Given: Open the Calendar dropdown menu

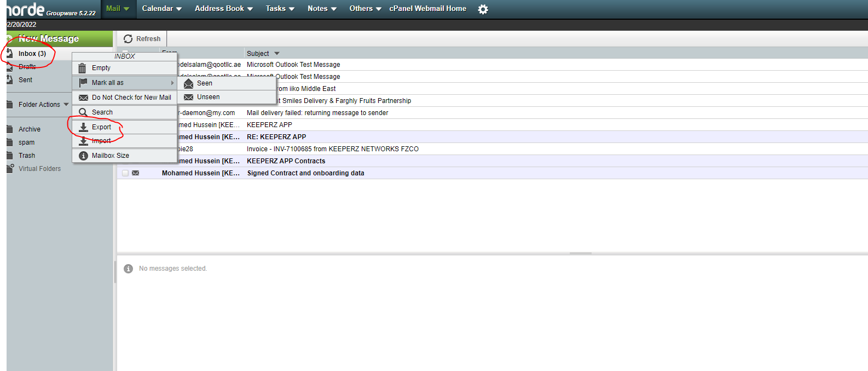Looking at the screenshot, I should pos(161,9).
